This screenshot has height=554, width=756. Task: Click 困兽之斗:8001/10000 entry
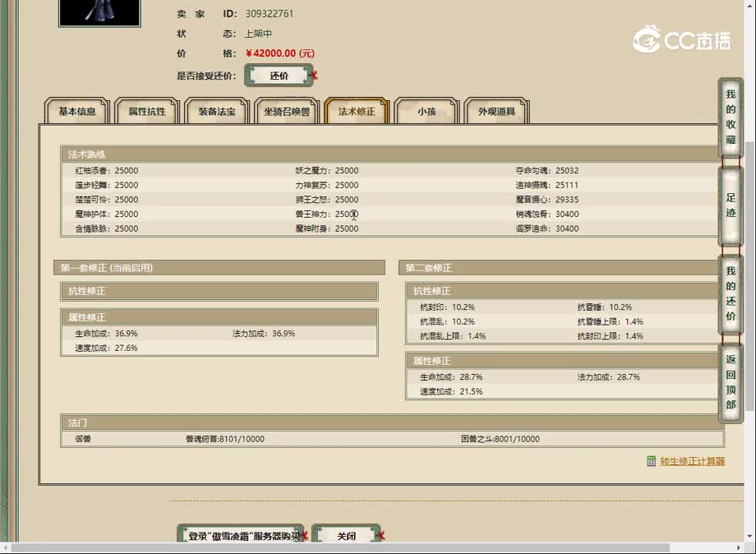pyautogui.click(x=500, y=439)
